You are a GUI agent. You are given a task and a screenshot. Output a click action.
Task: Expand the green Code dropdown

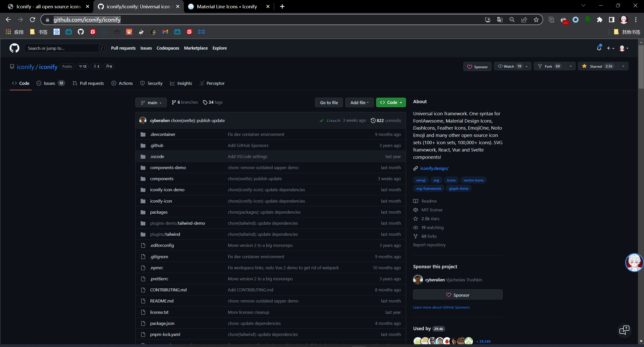391,102
